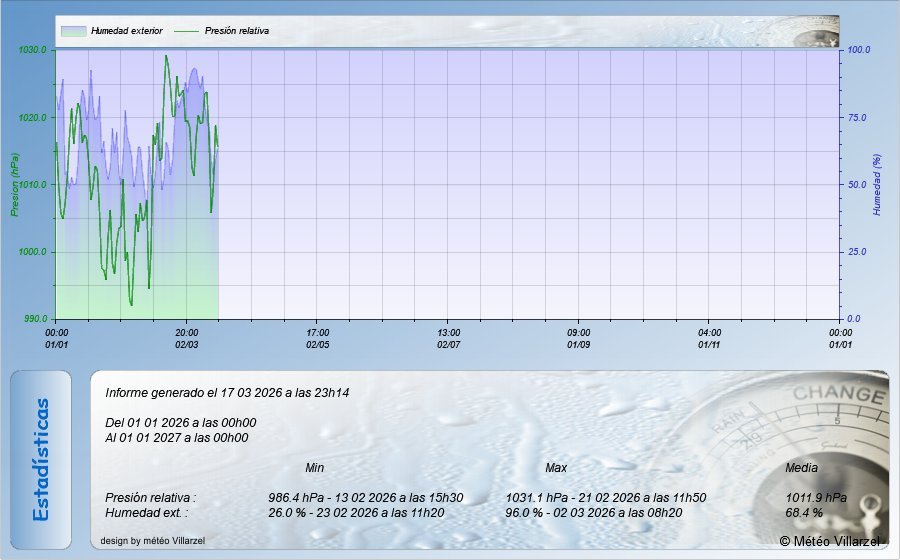Click the 20:00 02/03 time axis marker
Image resolution: width=900 pixels, height=560 pixels.
187,338
